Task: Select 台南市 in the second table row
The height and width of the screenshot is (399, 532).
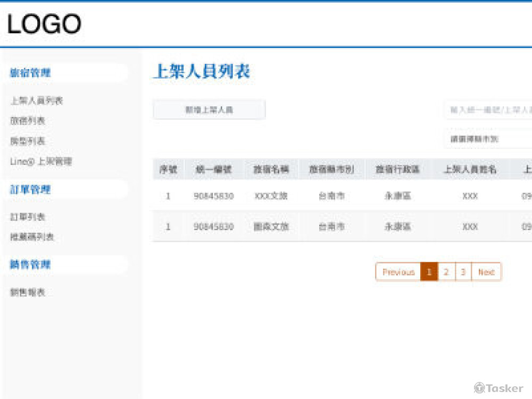Action: point(331,226)
